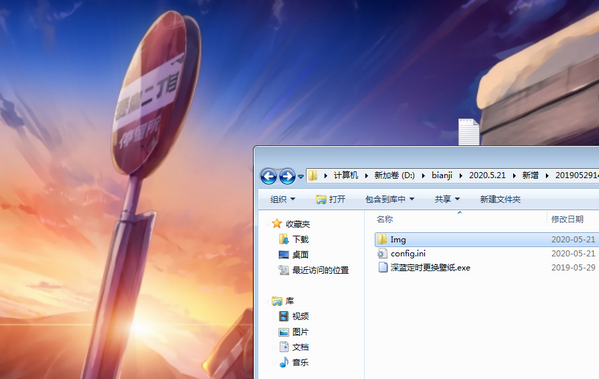
Task: Open the 包含到库中 dropdown
Action: click(390, 199)
